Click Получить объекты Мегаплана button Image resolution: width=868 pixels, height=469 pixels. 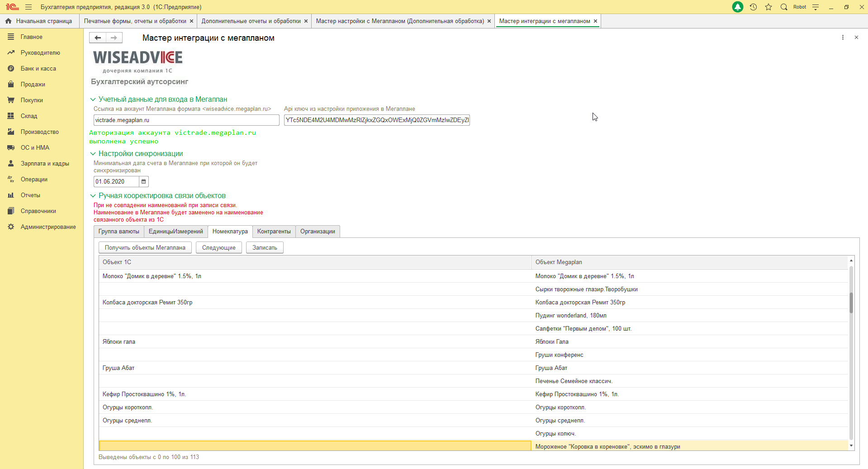pyautogui.click(x=145, y=247)
